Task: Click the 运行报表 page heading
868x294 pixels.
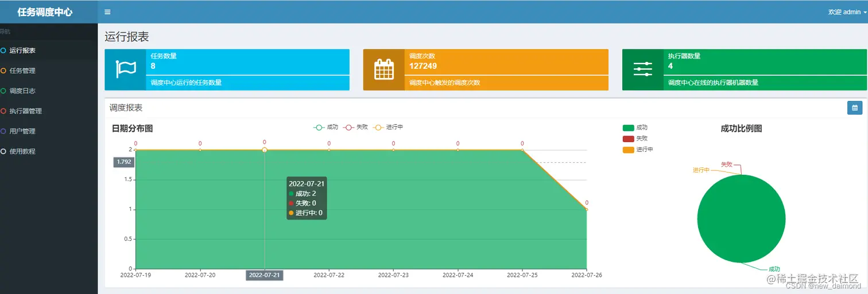Action: tap(127, 37)
